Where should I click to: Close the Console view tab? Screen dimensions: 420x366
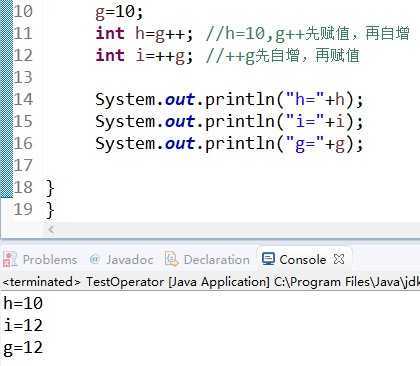339,259
